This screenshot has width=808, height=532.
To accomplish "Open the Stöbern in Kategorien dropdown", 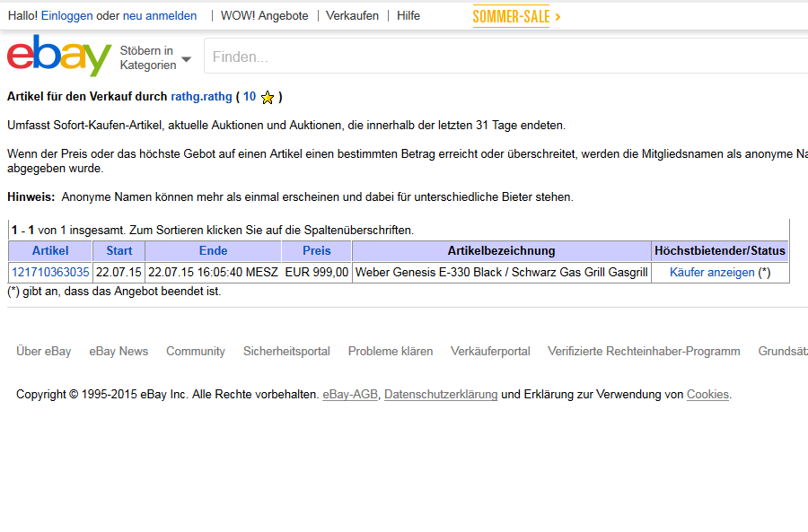I will tap(155, 57).
